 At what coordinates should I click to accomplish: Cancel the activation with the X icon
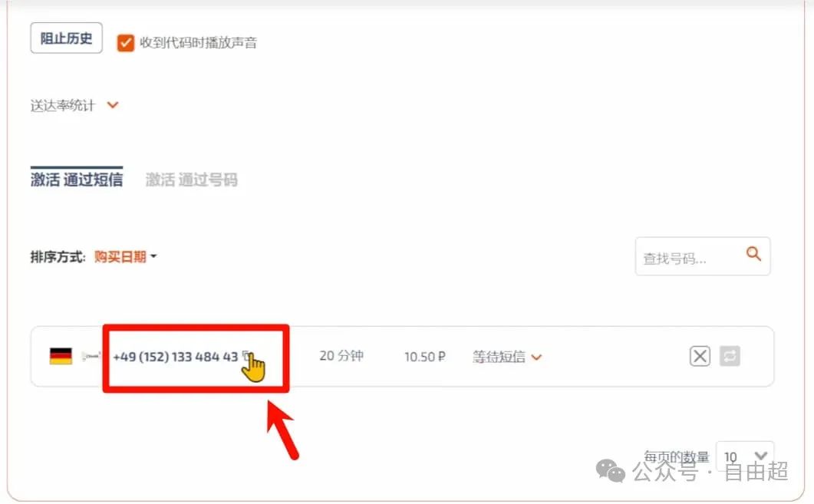pos(700,356)
